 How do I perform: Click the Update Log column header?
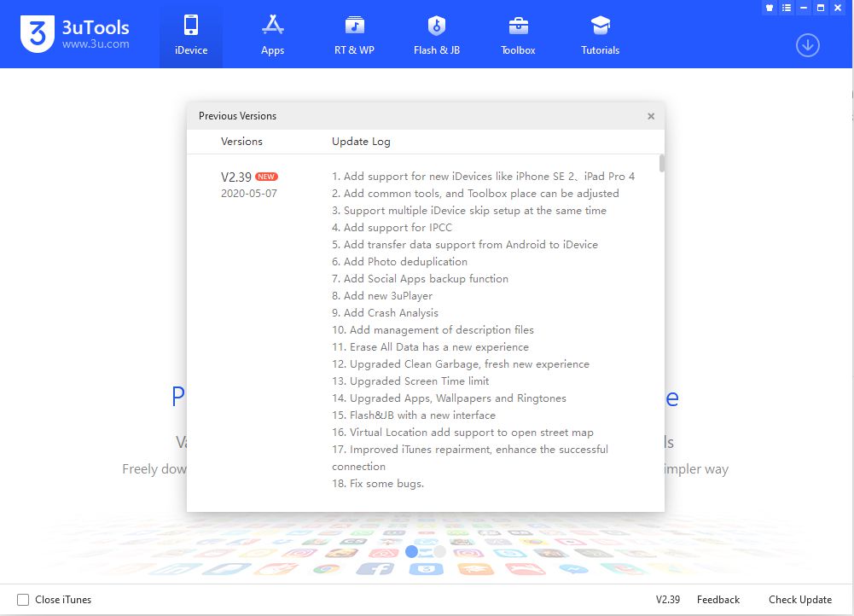(361, 142)
